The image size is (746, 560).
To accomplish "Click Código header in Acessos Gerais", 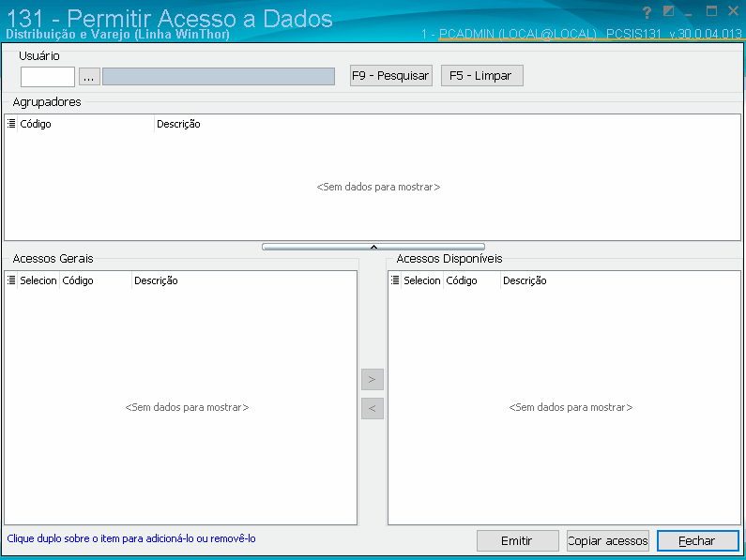I will (95, 280).
